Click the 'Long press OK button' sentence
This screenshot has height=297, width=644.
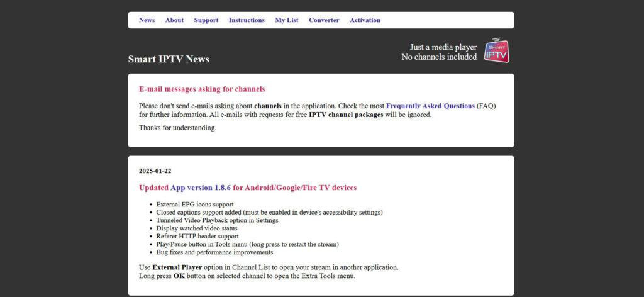click(x=247, y=276)
